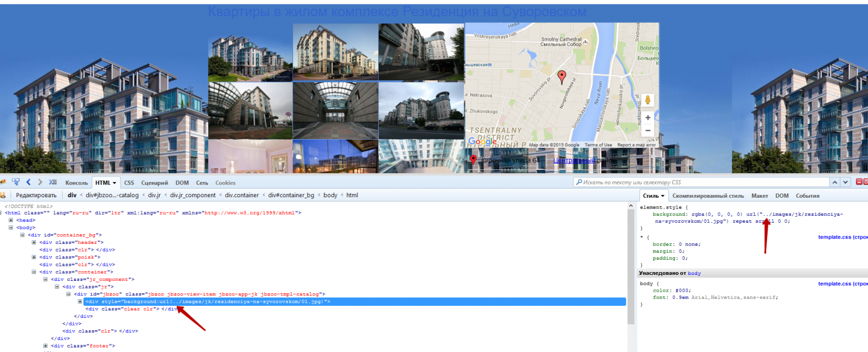Expand the head element node
Screen dimensions: 868x352
coord(11,221)
